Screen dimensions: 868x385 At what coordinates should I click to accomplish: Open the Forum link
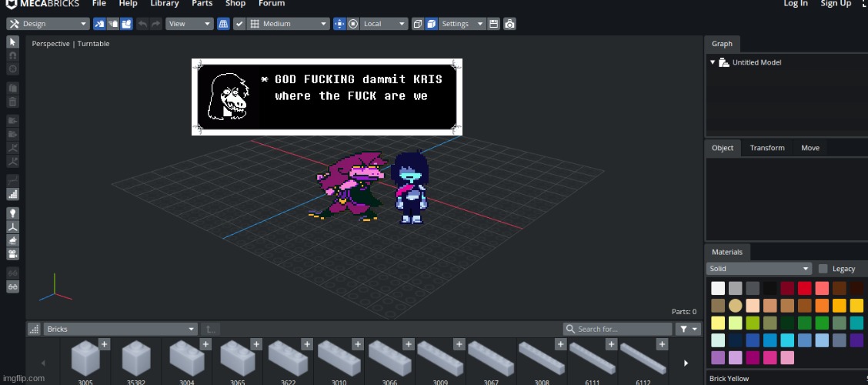click(272, 3)
